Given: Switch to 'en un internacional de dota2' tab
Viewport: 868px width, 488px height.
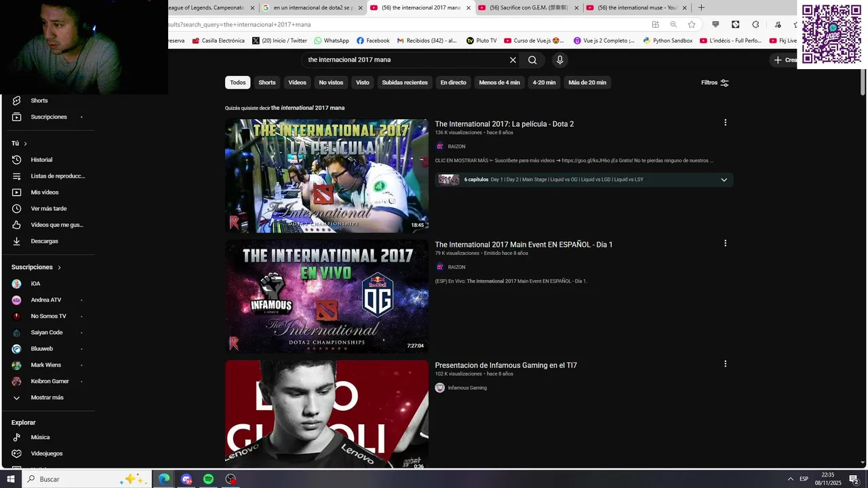Looking at the screenshot, I should 312,8.
